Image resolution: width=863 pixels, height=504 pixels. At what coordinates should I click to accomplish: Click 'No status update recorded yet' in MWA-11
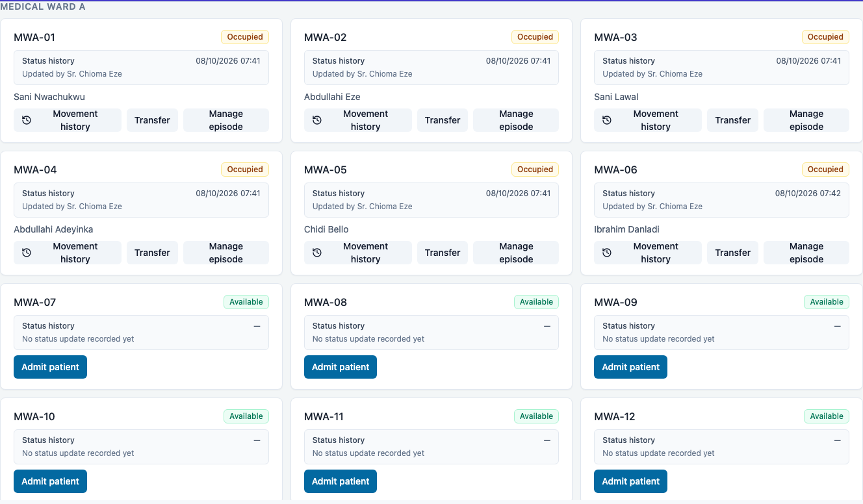[368, 453]
